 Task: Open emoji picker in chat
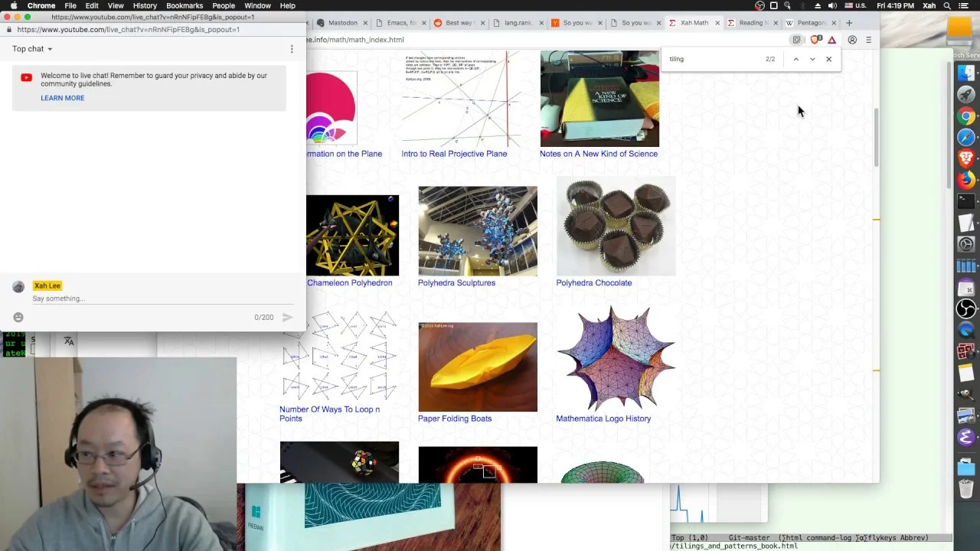(x=18, y=317)
